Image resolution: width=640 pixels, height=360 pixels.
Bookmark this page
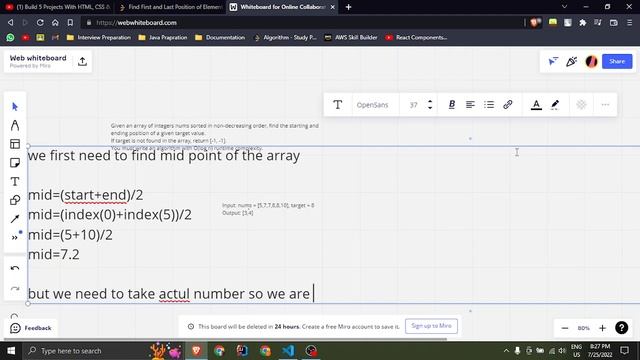(70, 22)
